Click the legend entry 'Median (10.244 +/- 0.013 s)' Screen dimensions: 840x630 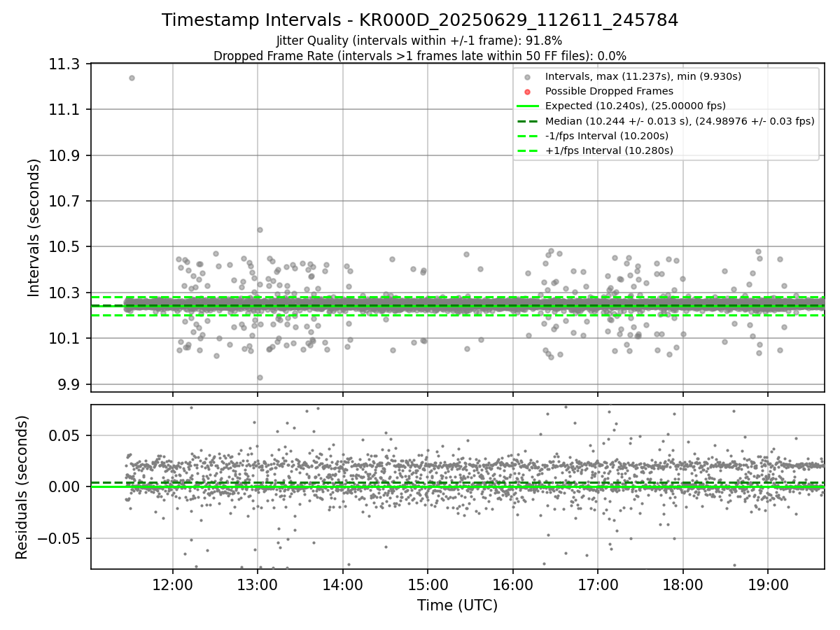pos(680,120)
